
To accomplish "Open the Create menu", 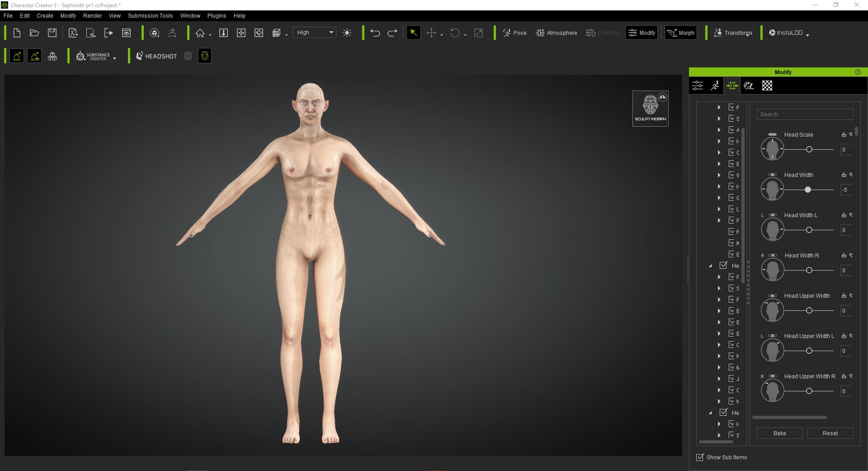I will coord(45,15).
